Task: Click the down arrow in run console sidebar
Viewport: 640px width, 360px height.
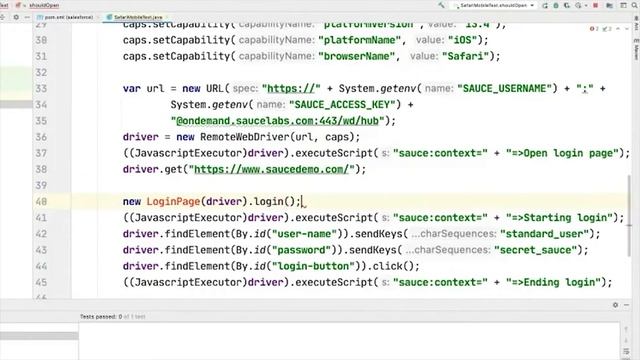Action: [626, 340]
